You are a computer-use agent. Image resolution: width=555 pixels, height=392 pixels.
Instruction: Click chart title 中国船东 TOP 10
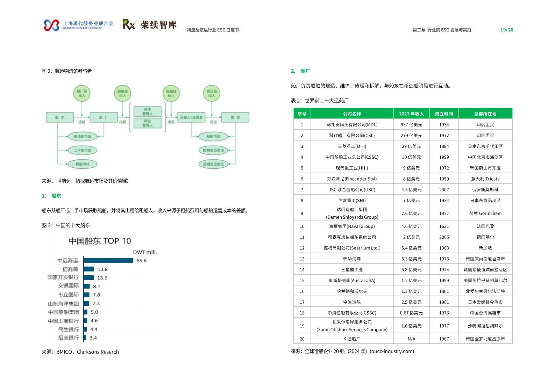[100, 241]
